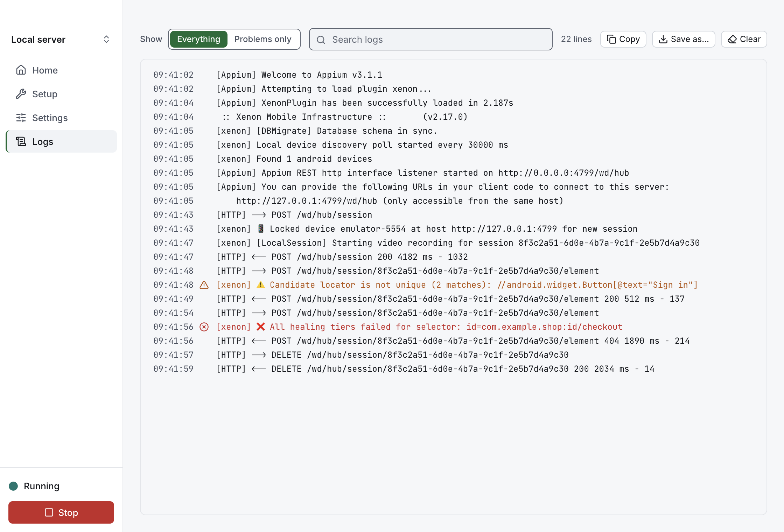
Task: Select the 'DELETE ... 200 2034 ms - 14' line
Action: 453,369
